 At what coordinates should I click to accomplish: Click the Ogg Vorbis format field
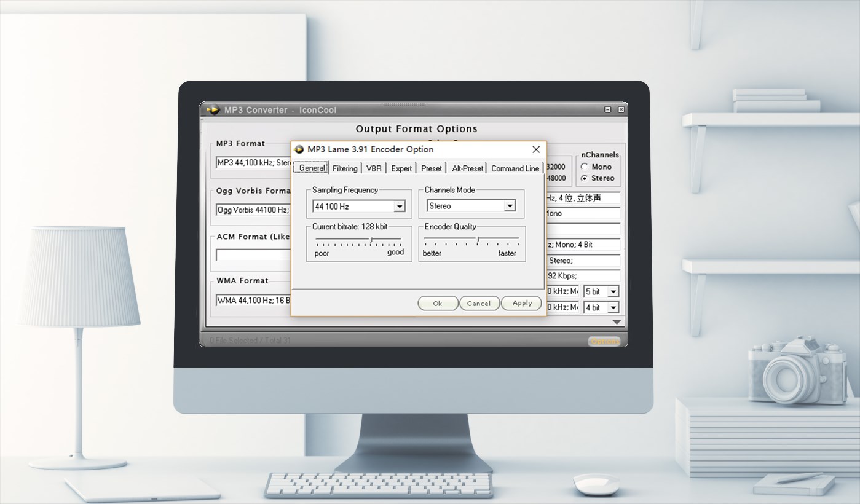click(253, 210)
